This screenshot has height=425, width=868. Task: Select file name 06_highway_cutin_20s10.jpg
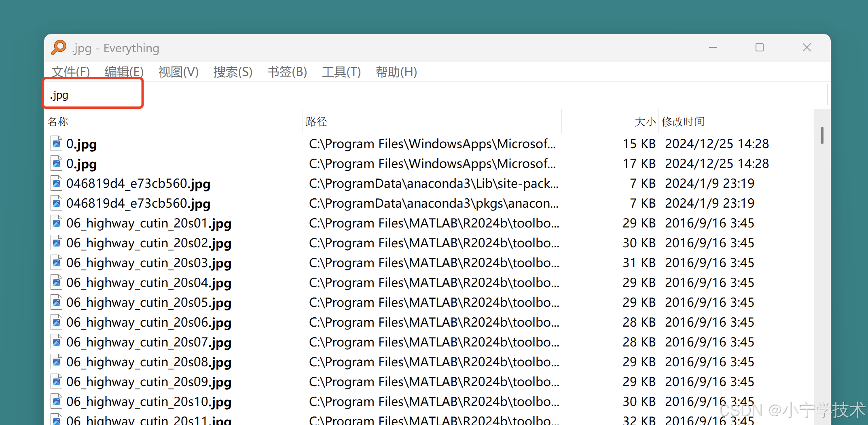click(149, 402)
